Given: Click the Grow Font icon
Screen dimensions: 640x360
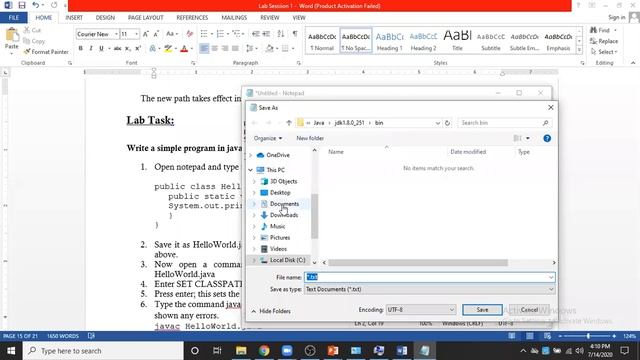Looking at the screenshot, I should (x=146, y=34).
